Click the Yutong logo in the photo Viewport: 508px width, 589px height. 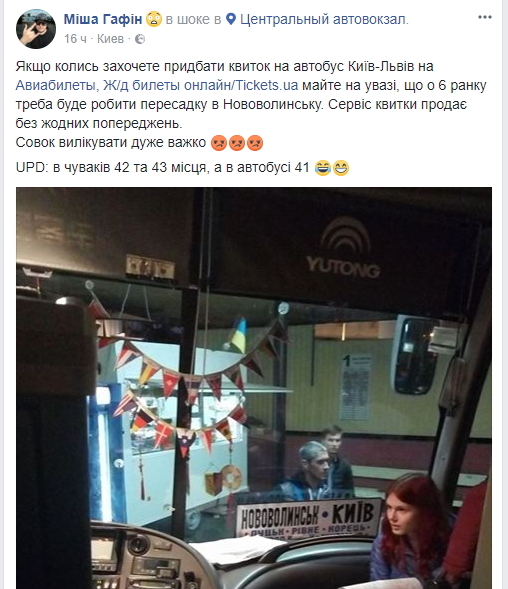click(x=343, y=248)
